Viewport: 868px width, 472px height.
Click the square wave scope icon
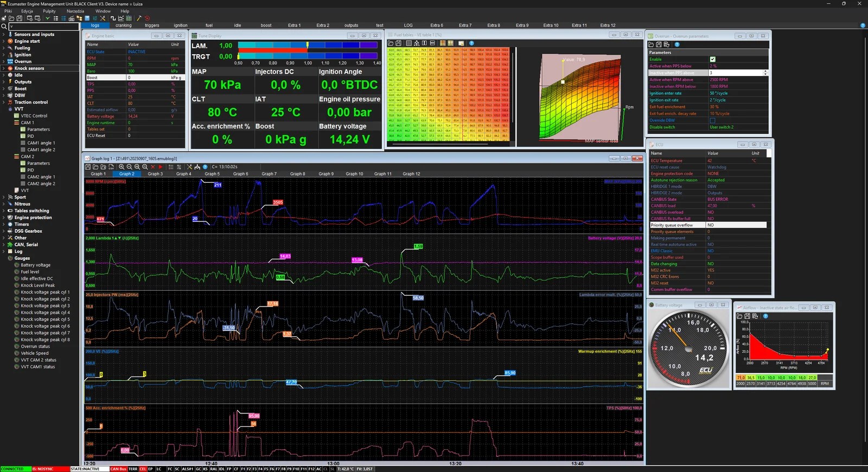point(113,18)
